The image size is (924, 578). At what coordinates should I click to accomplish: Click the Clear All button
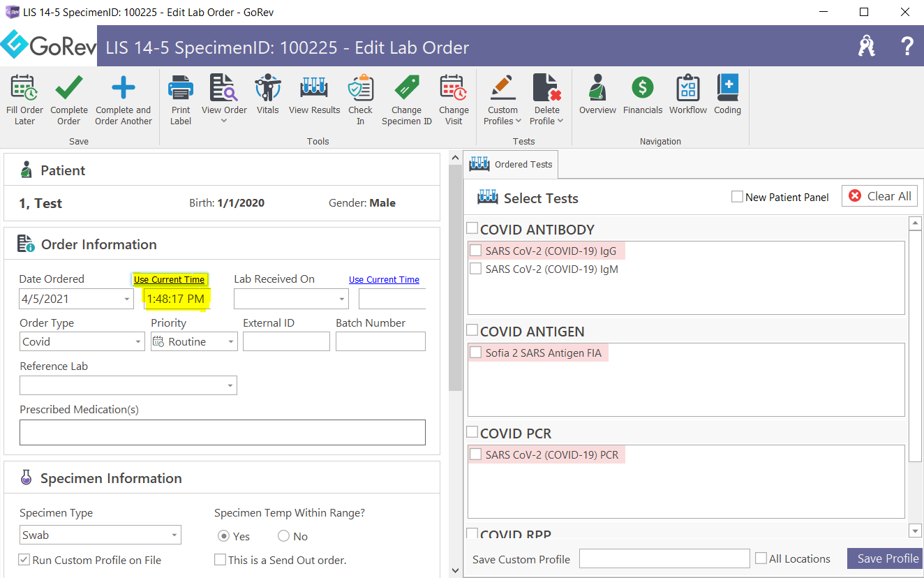coord(879,196)
